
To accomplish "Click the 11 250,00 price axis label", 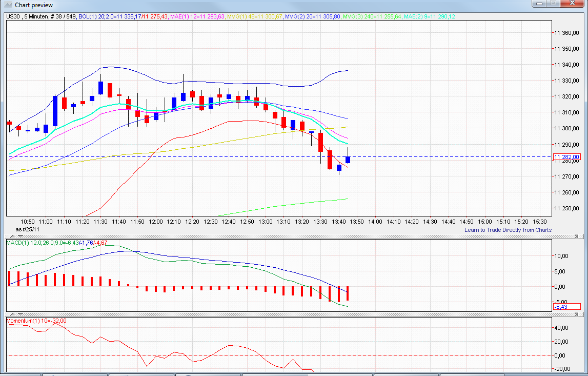I will [x=566, y=208].
